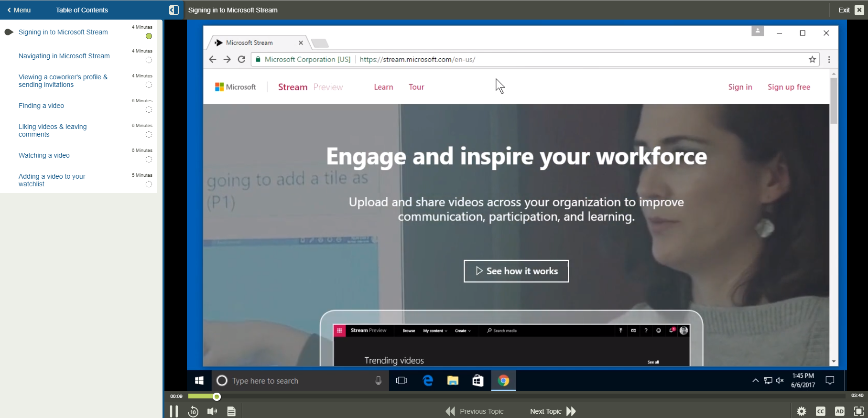Image resolution: width=868 pixels, height=418 pixels.
Task: Bookmark page with the star icon
Action: 812,59
